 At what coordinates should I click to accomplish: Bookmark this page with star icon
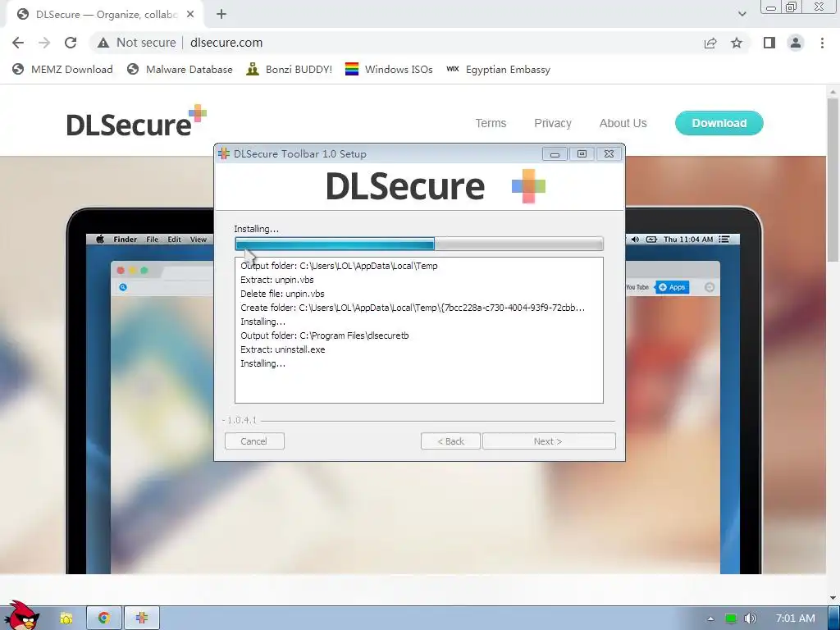point(737,43)
